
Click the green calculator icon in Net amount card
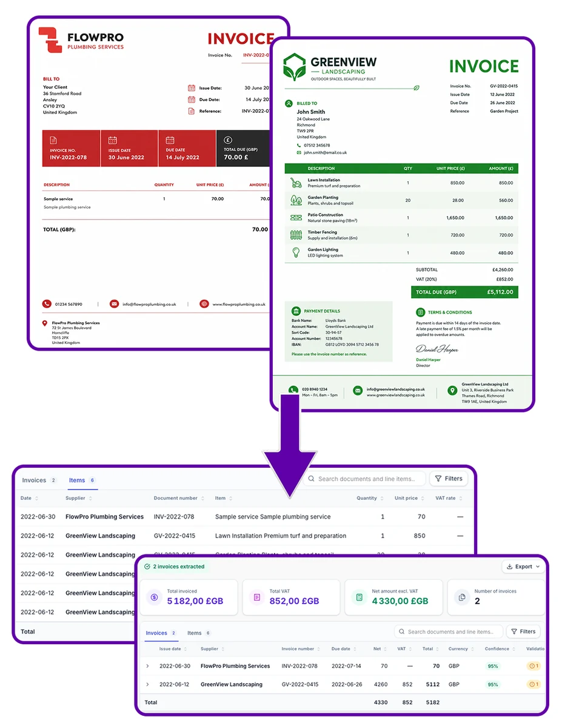[360, 598]
